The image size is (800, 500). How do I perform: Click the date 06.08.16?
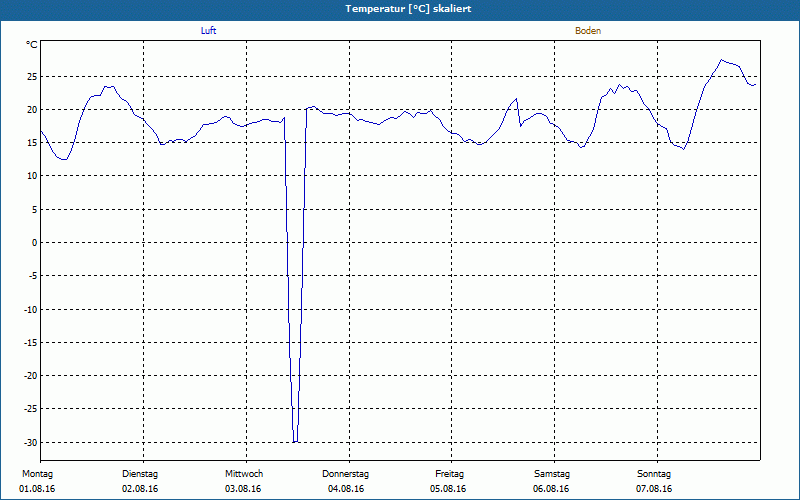(551, 489)
